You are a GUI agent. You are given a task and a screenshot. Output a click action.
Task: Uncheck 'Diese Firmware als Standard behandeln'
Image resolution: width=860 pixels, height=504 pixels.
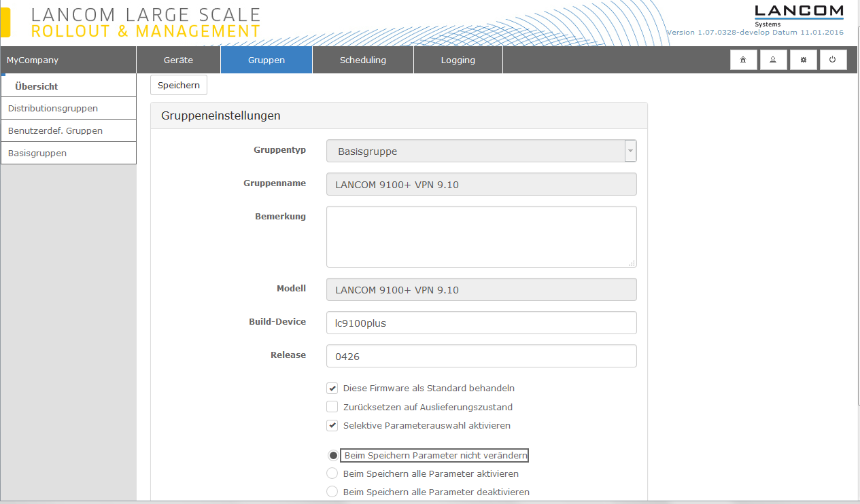[x=332, y=389]
